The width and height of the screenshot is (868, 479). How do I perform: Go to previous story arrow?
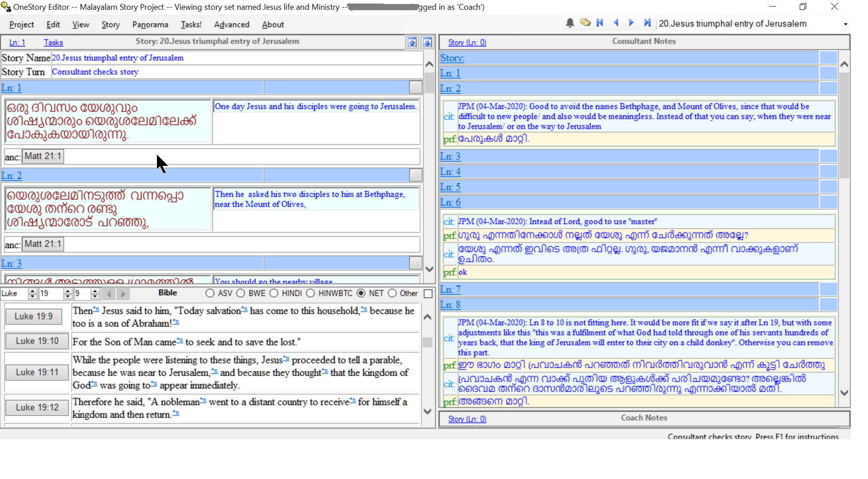(x=616, y=23)
